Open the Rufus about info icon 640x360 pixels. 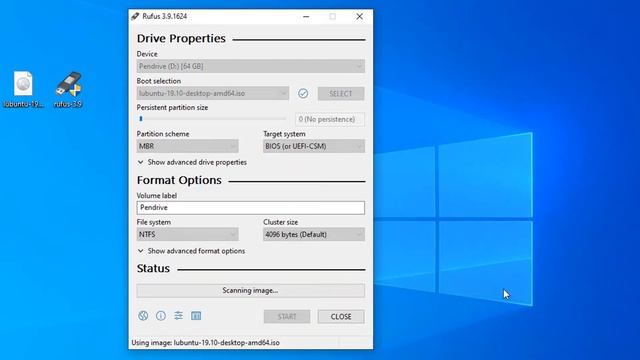[x=161, y=316]
